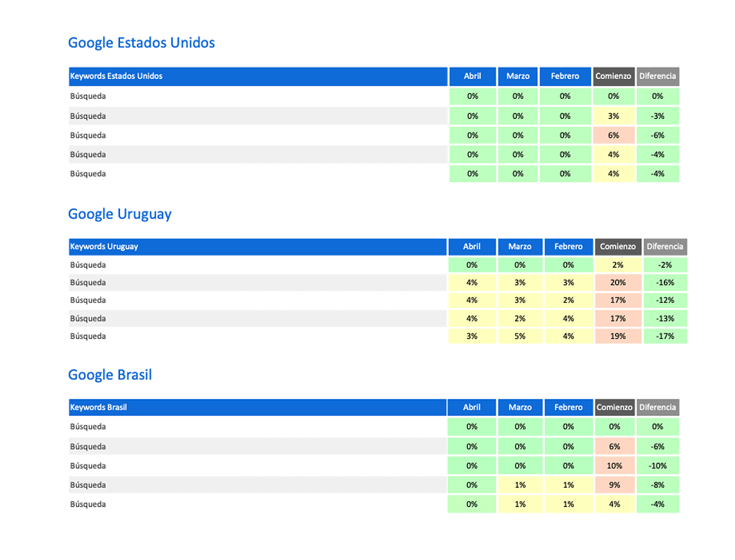Click Abril header in Estados Unidos table
Screen dimensions: 735x560
(x=472, y=77)
